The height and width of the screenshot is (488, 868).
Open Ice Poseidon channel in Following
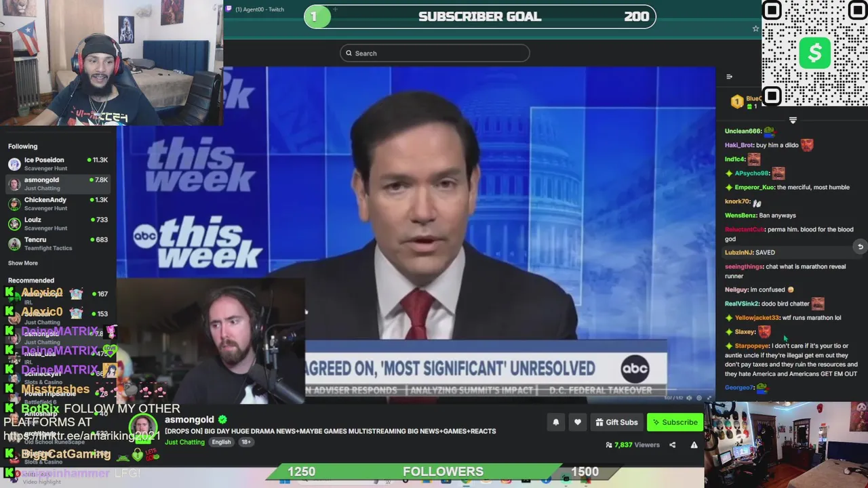click(x=58, y=163)
